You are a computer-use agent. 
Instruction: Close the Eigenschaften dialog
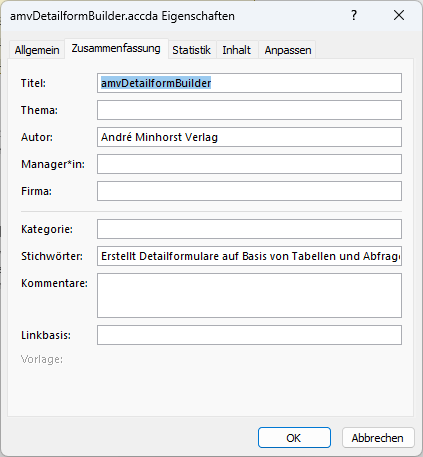click(x=399, y=15)
